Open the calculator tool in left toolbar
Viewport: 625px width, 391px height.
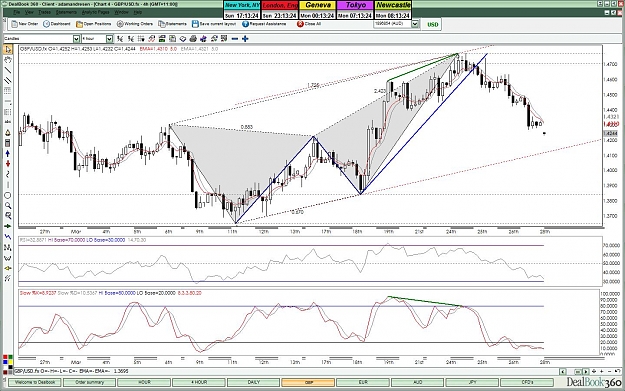(x=8, y=143)
